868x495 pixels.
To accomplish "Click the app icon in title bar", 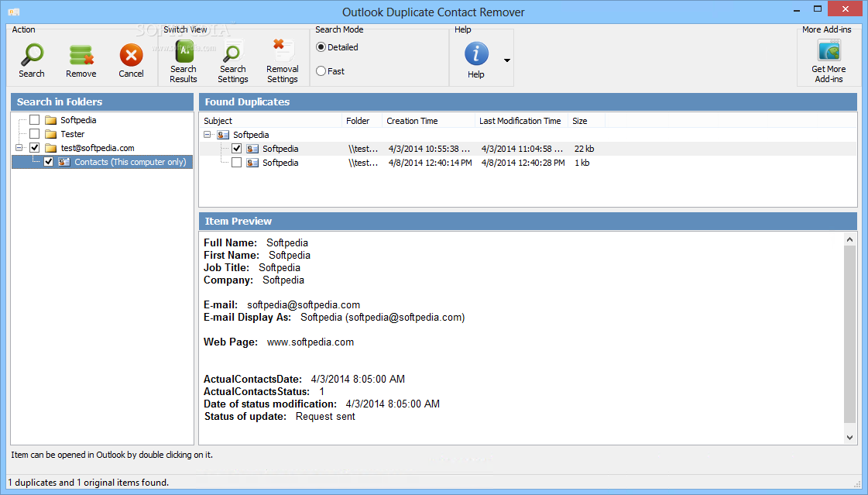I will point(14,12).
